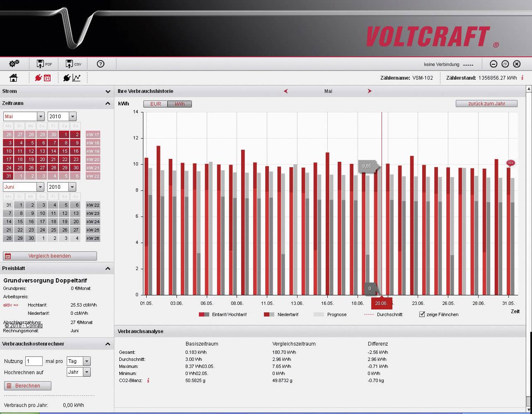Click the Berechnen button
Image resolution: width=532 pixels, height=414 pixels.
(x=28, y=386)
